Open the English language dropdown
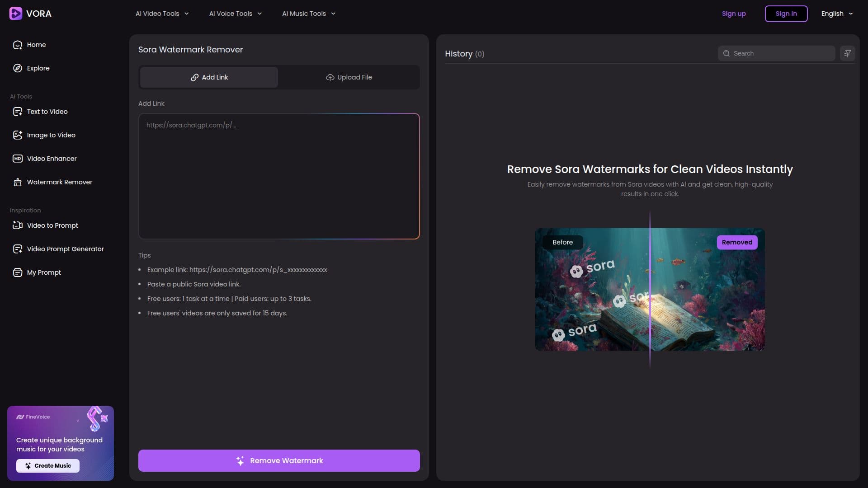868x488 pixels. click(837, 14)
